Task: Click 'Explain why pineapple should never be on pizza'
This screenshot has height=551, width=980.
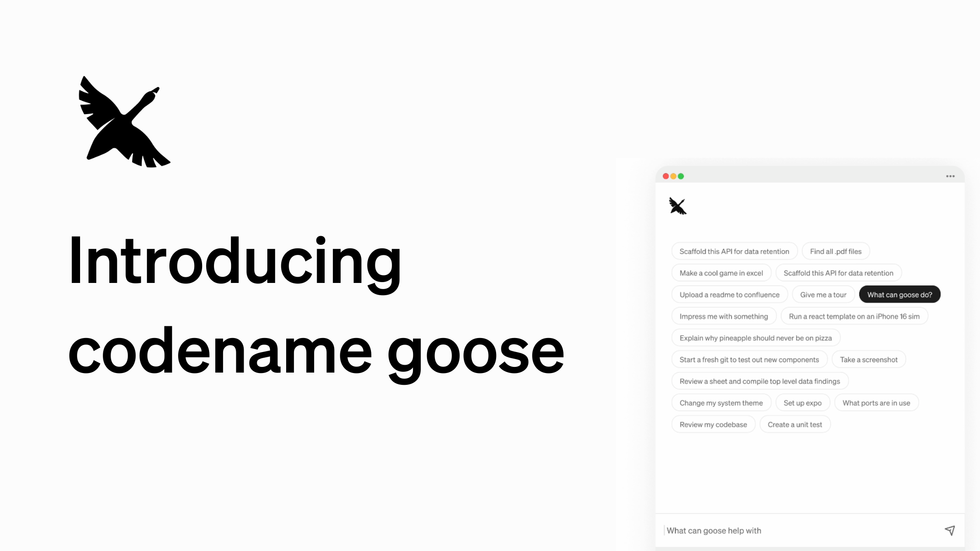Action: click(x=755, y=338)
